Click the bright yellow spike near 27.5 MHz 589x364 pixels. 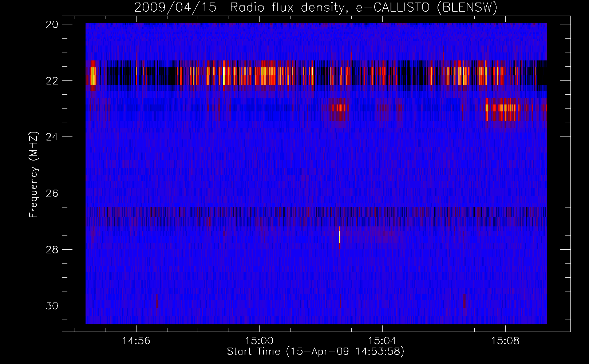[340, 235]
